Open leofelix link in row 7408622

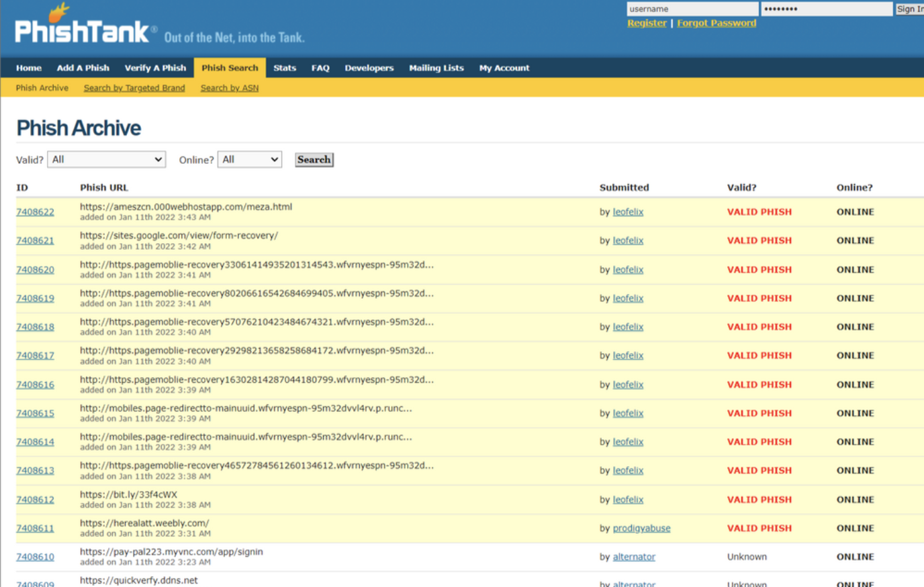[x=628, y=212]
